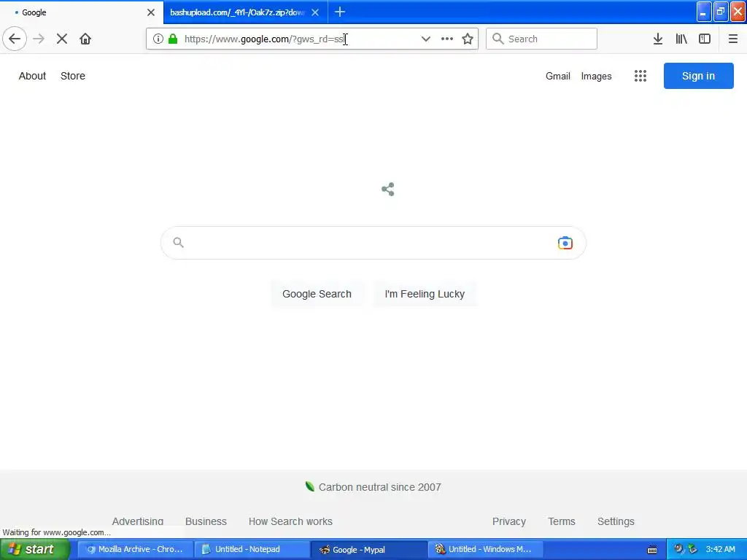Select Google - Mypal taskbar button
Screen dimensions: 747x560
click(369, 549)
